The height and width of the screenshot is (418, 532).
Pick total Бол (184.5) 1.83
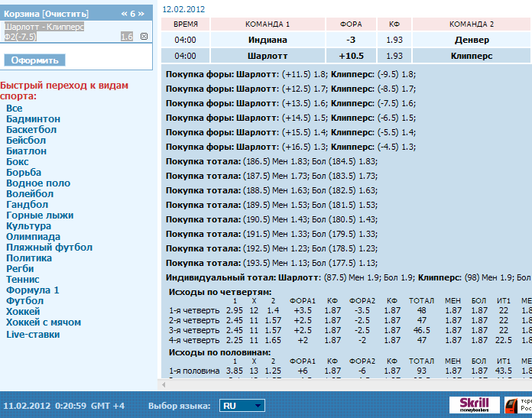345,161
